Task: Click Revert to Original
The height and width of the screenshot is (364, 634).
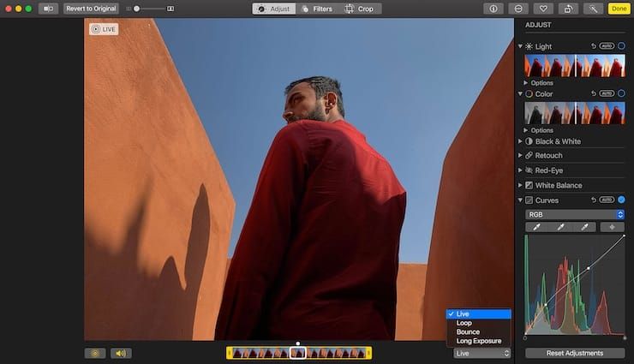Action: tap(91, 9)
